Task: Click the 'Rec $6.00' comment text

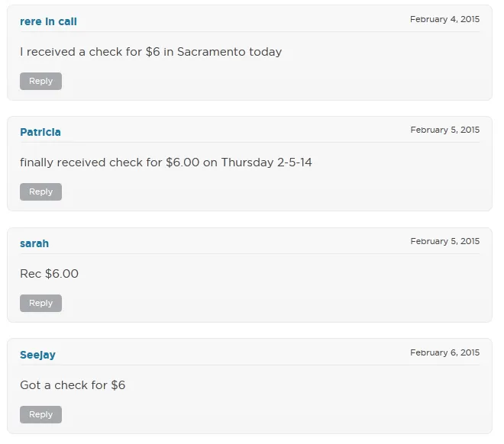Action: 49,274
